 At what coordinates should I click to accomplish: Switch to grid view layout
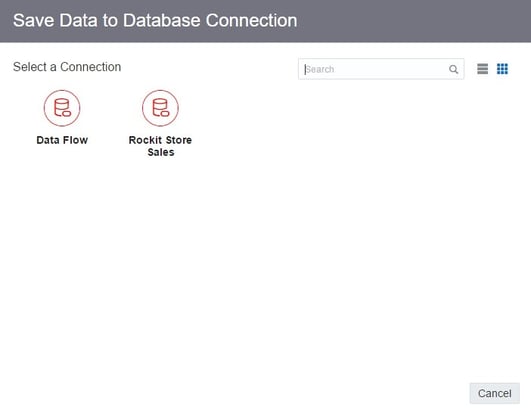click(x=502, y=69)
